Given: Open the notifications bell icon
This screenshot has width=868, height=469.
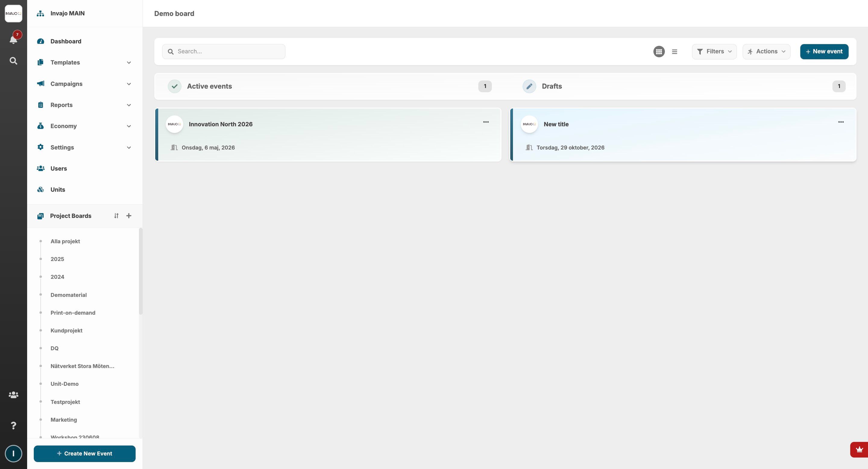Looking at the screenshot, I should [x=13, y=39].
